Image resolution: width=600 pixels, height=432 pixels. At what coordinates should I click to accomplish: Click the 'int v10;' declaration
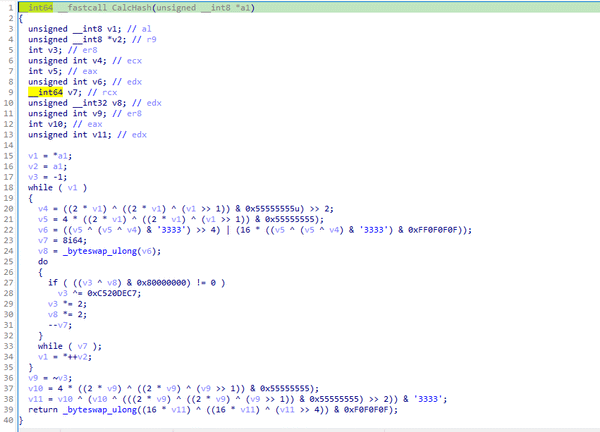click(47, 124)
